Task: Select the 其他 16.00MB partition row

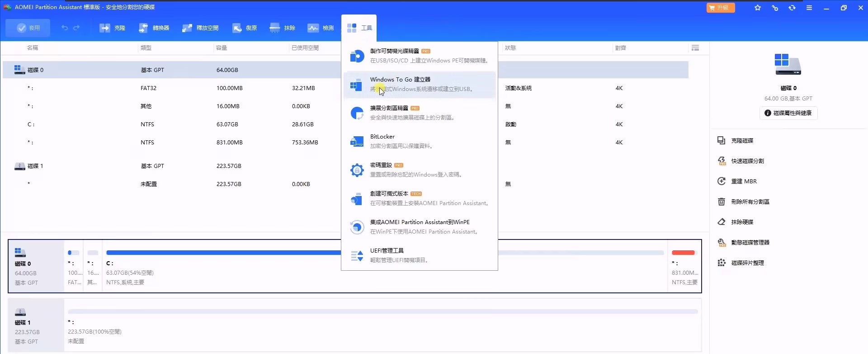Action: pyautogui.click(x=345, y=106)
